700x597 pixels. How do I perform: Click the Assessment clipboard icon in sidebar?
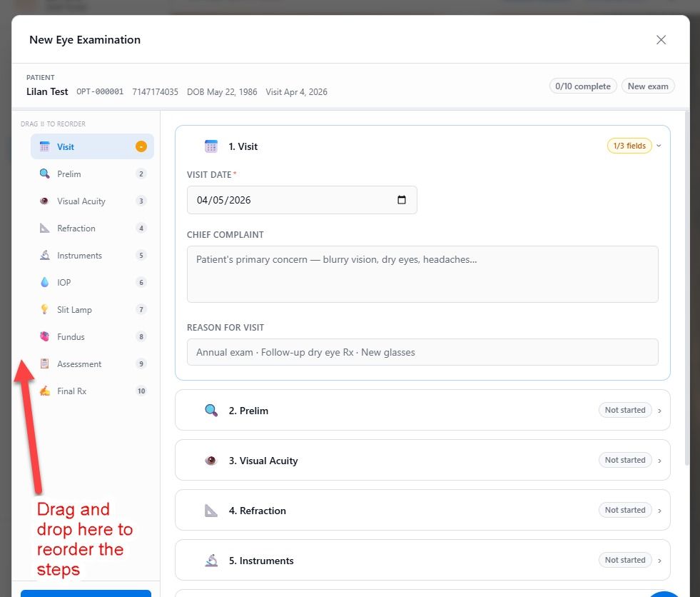click(x=45, y=364)
